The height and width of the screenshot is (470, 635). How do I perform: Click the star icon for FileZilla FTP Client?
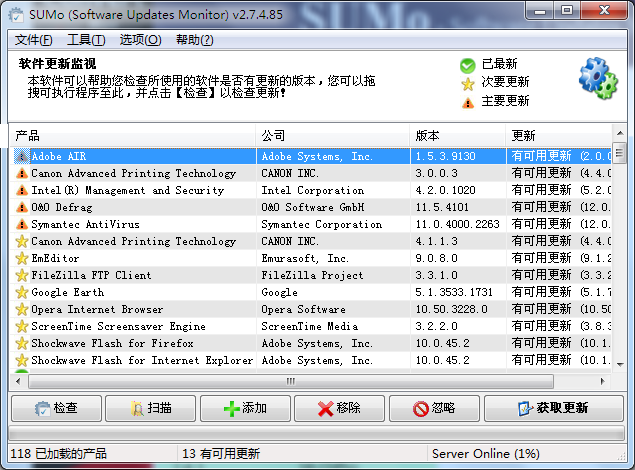[x=21, y=275]
